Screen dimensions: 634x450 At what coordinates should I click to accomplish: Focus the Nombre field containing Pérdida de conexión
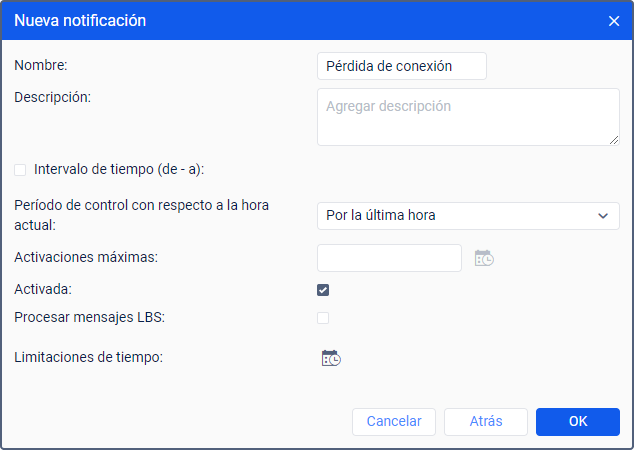402,66
